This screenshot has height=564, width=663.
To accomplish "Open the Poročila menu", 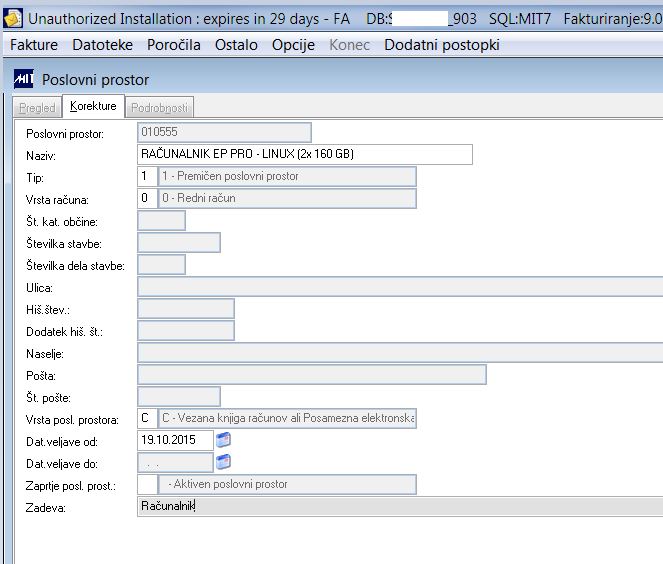I will click(174, 45).
